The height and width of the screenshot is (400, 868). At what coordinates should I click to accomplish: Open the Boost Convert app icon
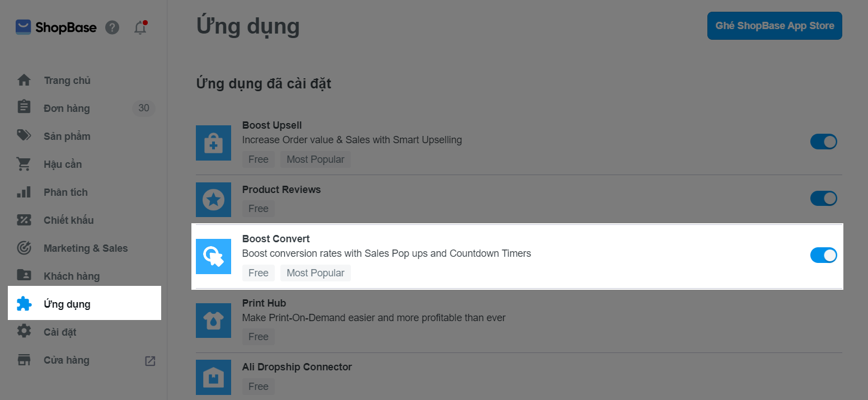pyautogui.click(x=213, y=256)
